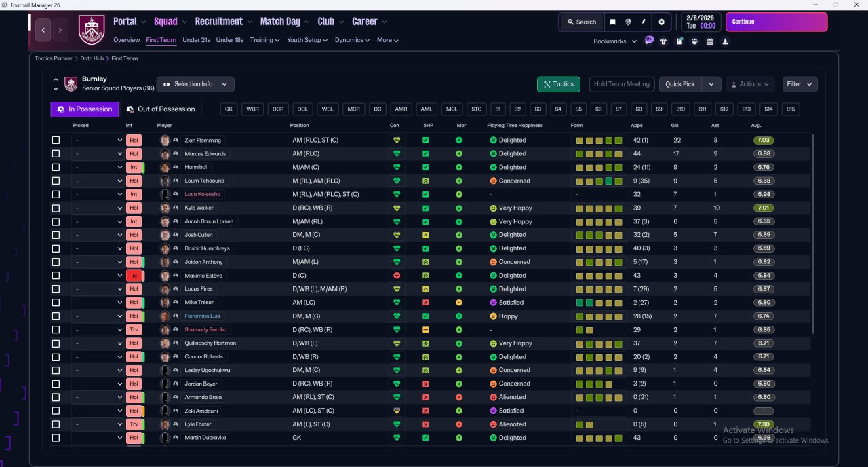Tick the checkbox for Josh Cullen
Screen dimensions: 868x467
click(x=56, y=235)
